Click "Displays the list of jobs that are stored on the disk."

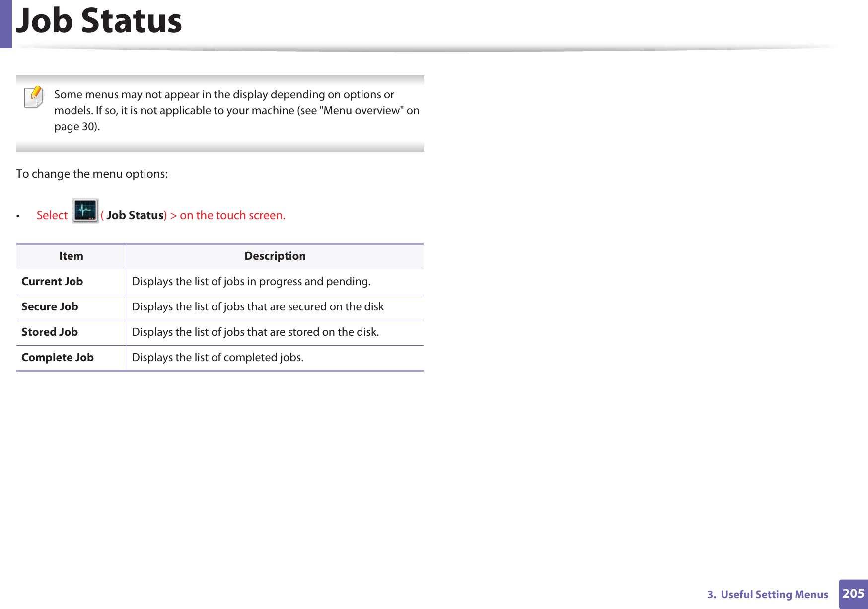[x=255, y=332]
